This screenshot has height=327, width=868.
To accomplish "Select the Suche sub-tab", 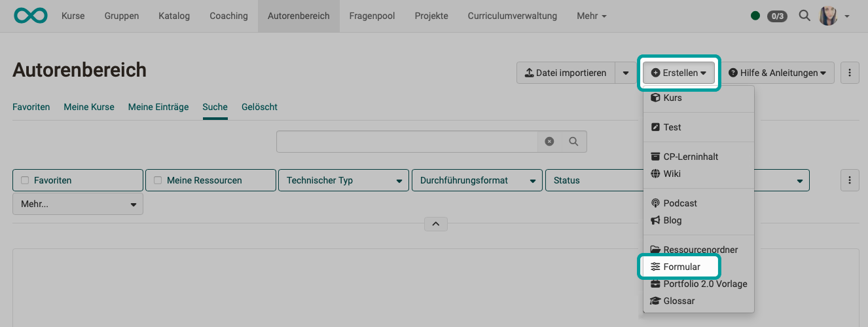I will [x=215, y=107].
